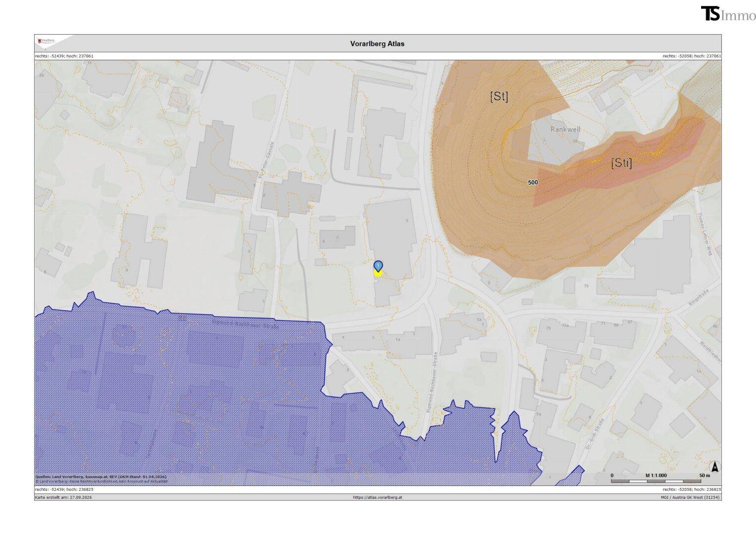Click bottom-left coordinates rechts -52439 hoch 236825

[x=64, y=489]
